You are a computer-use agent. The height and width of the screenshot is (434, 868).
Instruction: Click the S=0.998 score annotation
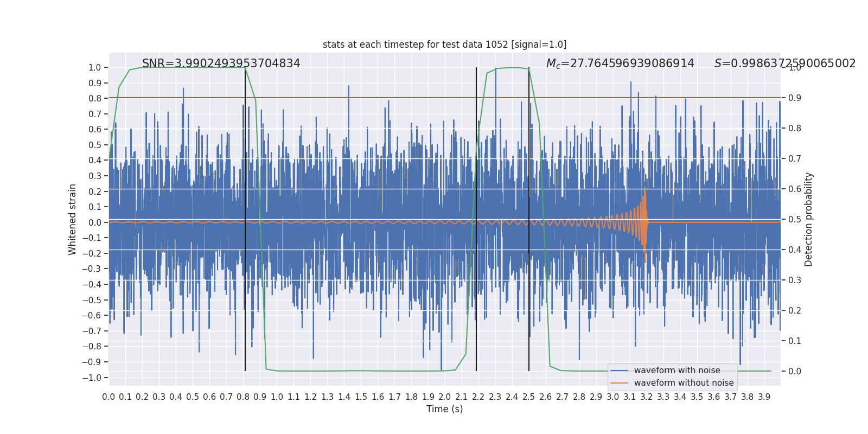coord(785,63)
